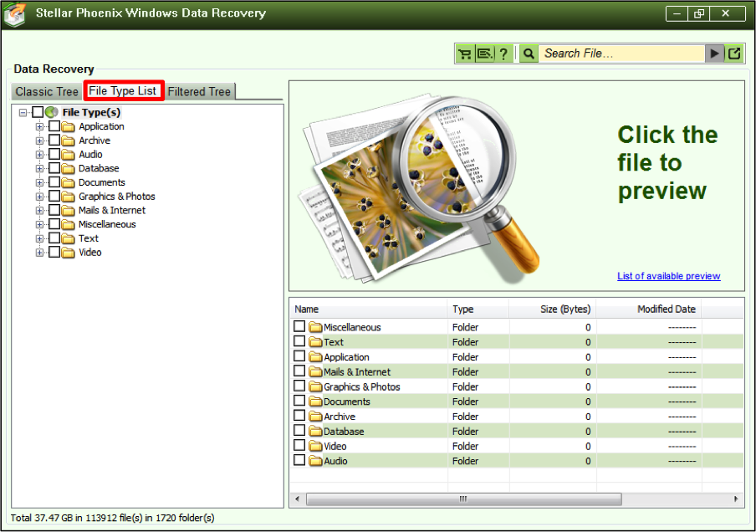Expand the Video tree node
The image size is (756, 532).
(39, 253)
